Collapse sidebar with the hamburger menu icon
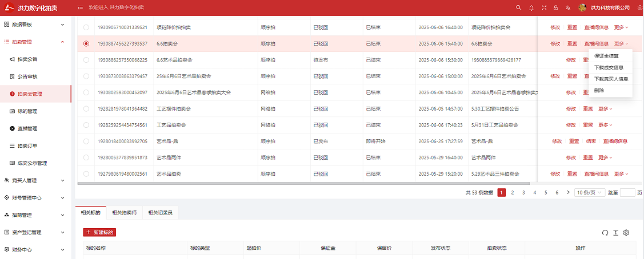This screenshot has width=644, height=259. [80, 7]
